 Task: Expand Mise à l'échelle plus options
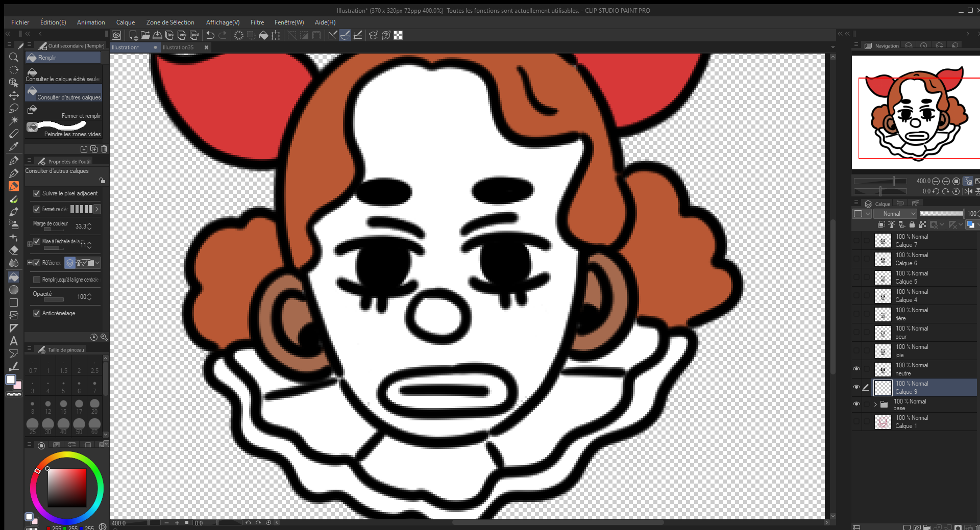(30, 244)
